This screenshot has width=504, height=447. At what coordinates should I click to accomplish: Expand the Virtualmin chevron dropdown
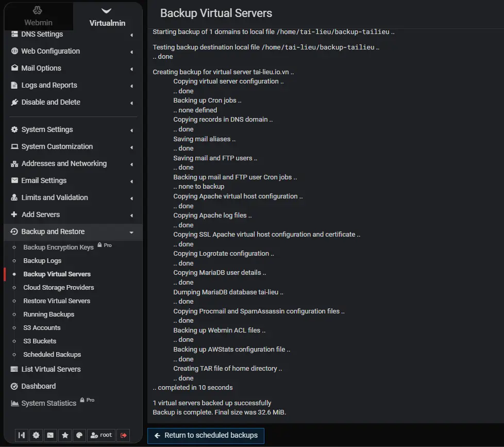pos(106,9)
